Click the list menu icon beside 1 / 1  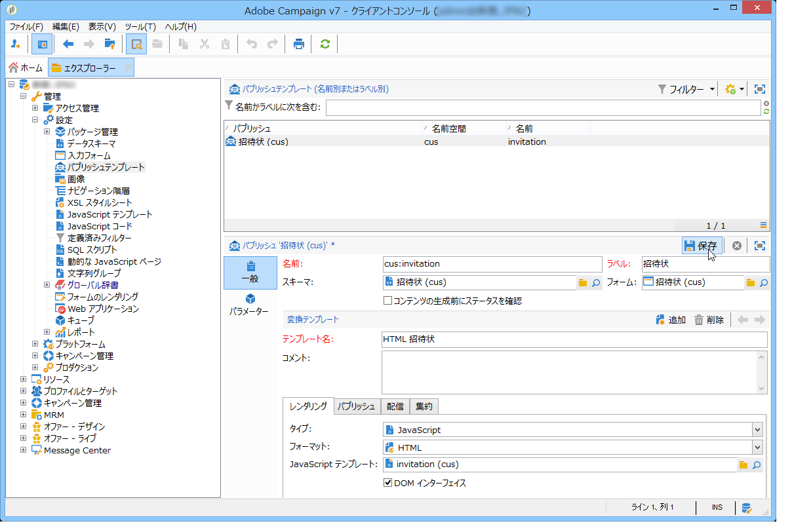[763, 225]
